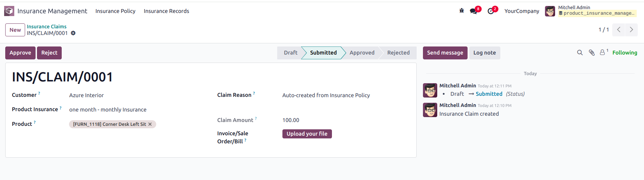Attach files using the paperclip icon

point(592,53)
